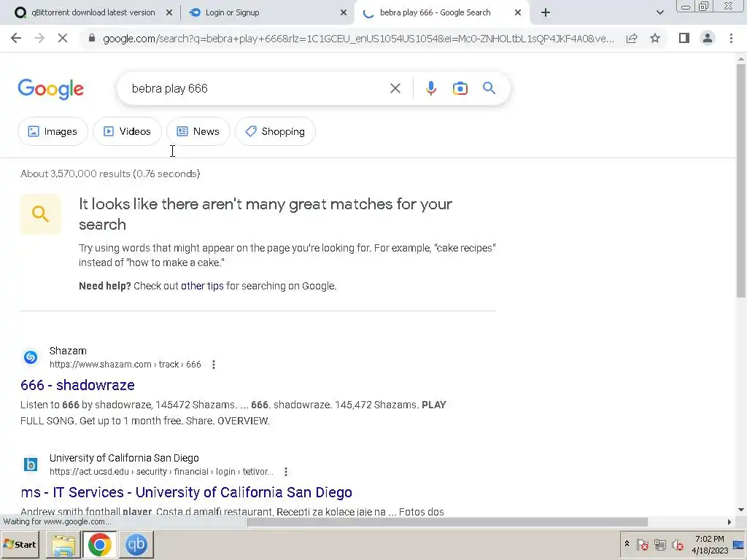Open options for Shazam result
Screen dimensions: 747x560
214,365
